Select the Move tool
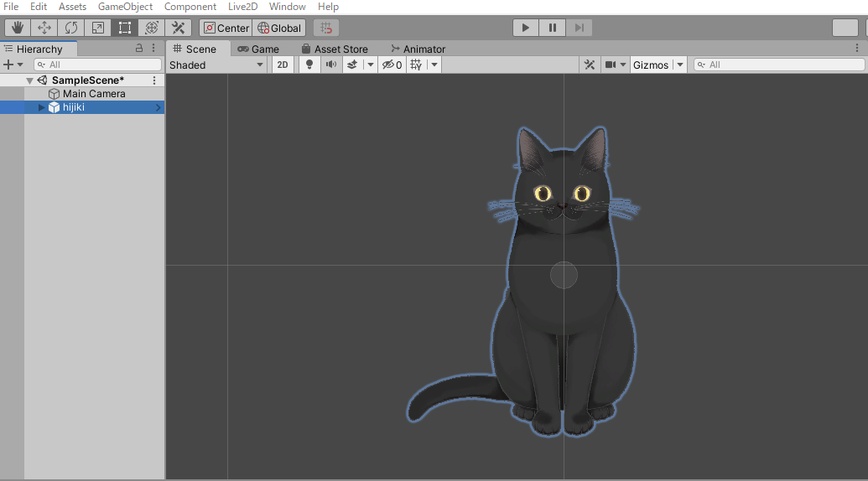 (44, 28)
